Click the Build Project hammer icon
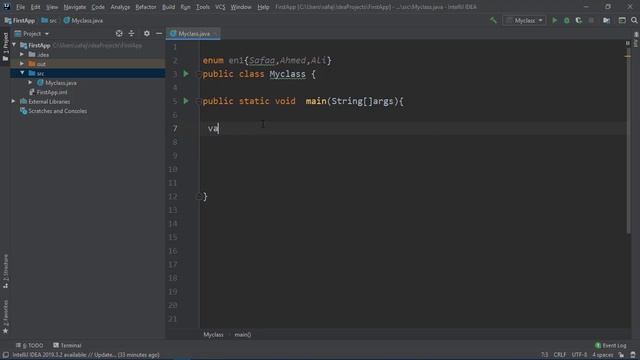The width and height of the screenshot is (640, 360). coord(493,20)
